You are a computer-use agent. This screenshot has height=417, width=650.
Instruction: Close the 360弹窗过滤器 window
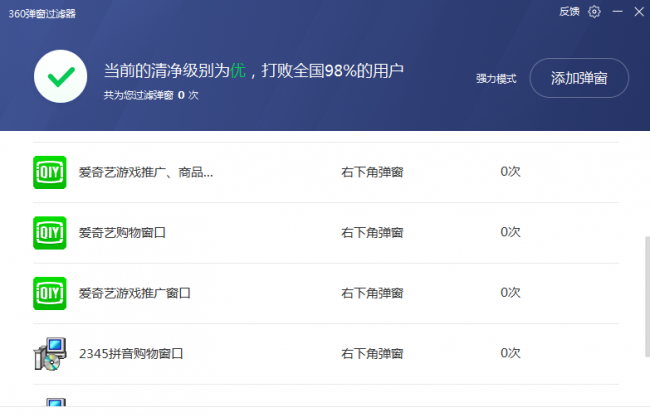[x=639, y=12]
